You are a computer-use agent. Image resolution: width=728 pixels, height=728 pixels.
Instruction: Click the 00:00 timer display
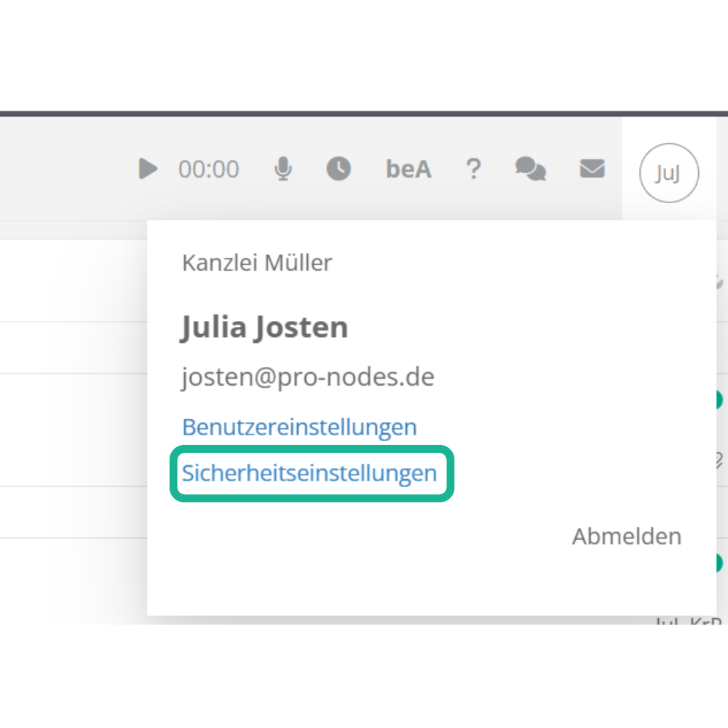(209, 169)
